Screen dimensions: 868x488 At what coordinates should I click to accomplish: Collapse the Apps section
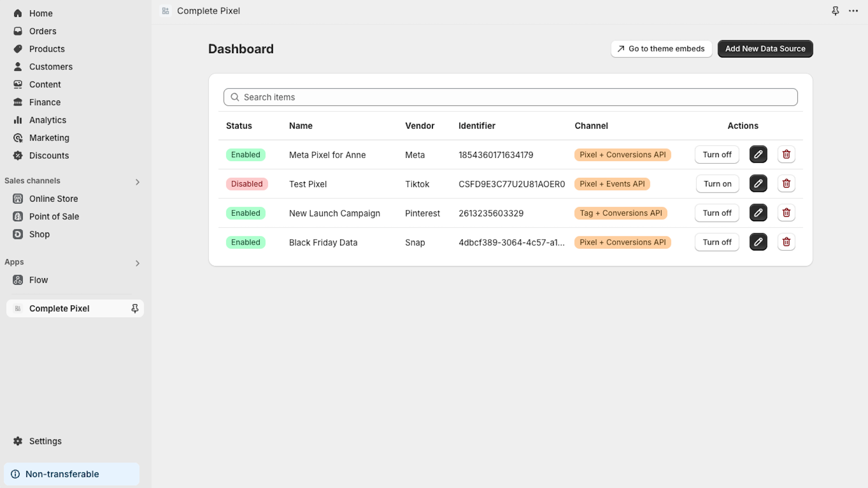137,263
